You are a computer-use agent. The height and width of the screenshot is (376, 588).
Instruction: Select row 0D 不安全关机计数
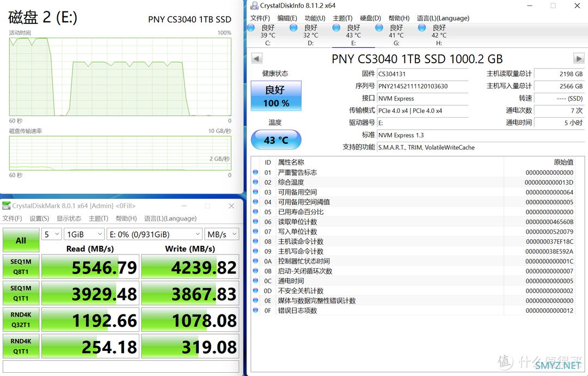pos(413,291)
